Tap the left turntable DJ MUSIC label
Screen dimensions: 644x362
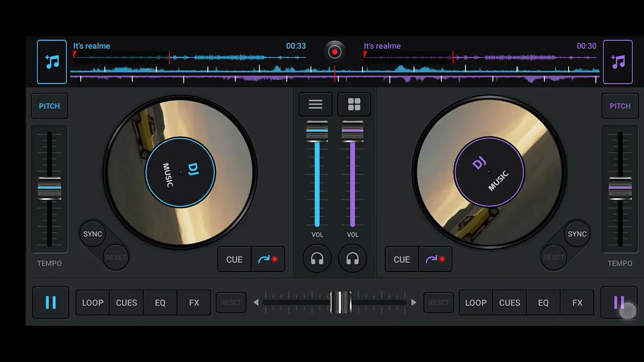pyautogui.click(x=180, y=172)
